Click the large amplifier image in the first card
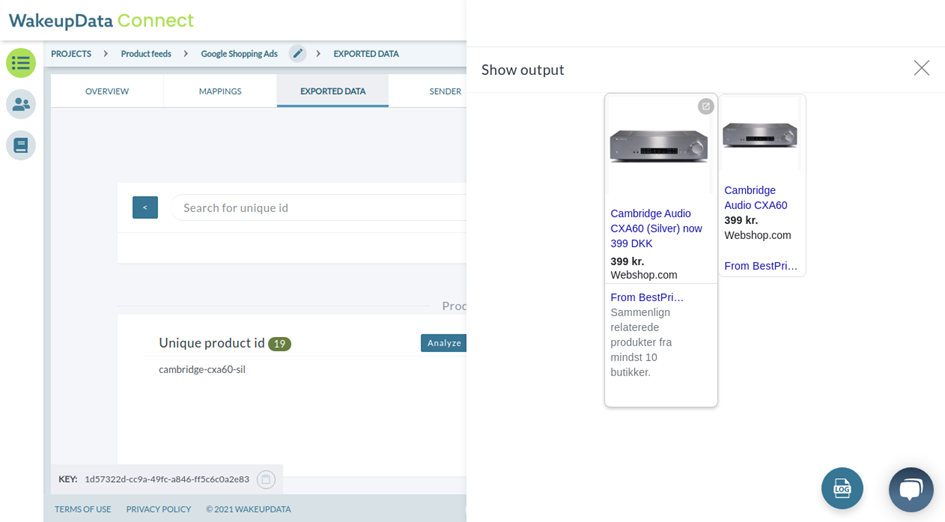This screenshot has width=945, height=522. (659, 145)
